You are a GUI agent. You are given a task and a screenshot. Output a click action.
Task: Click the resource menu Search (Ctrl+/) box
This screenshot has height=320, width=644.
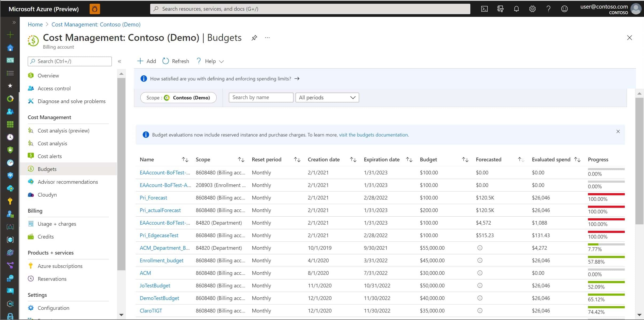pyautogui.click(x=70, y=61)
